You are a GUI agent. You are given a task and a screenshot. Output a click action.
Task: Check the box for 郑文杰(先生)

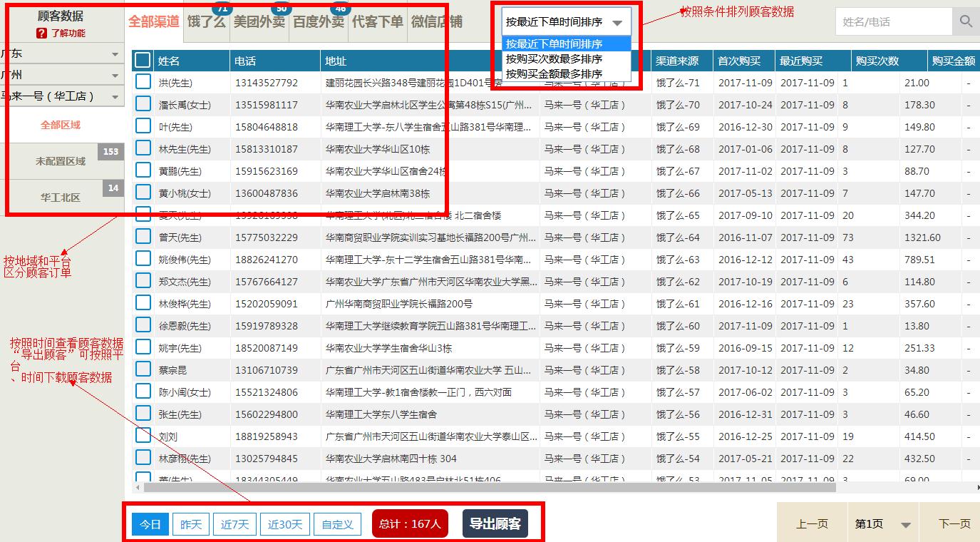(143, 281)
